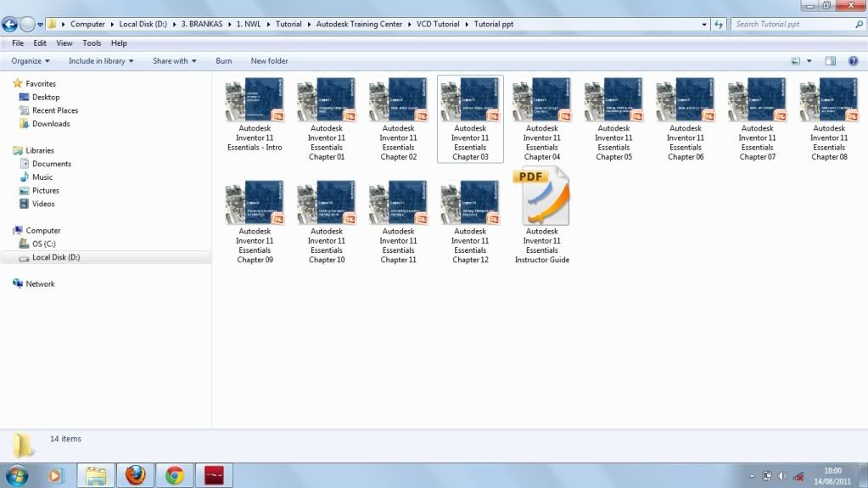The image size is (868, 488).
Task: Open Desktop in the navigation pane
Action: pos(40,97)
